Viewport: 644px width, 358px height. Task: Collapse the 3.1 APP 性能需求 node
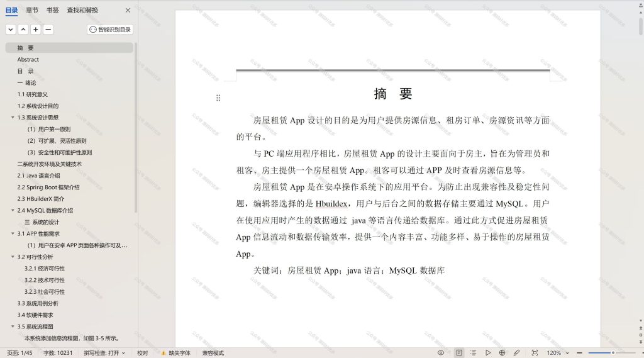click(13, 233)
